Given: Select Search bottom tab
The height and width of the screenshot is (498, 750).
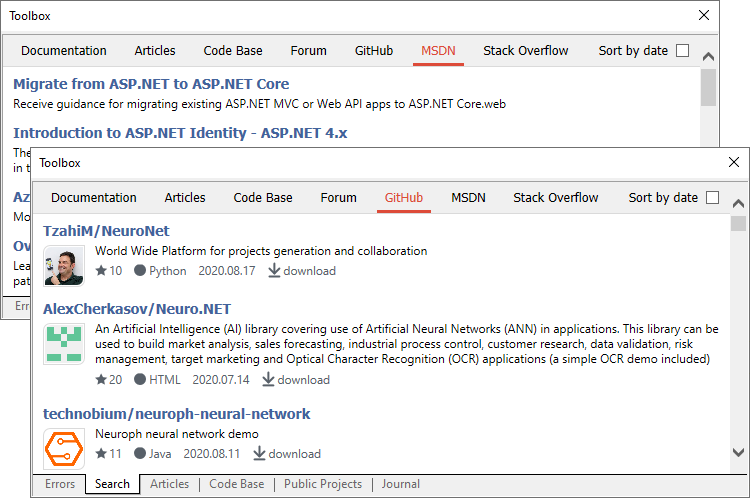Looking at the screenshot, I should [x=112, y=484].
